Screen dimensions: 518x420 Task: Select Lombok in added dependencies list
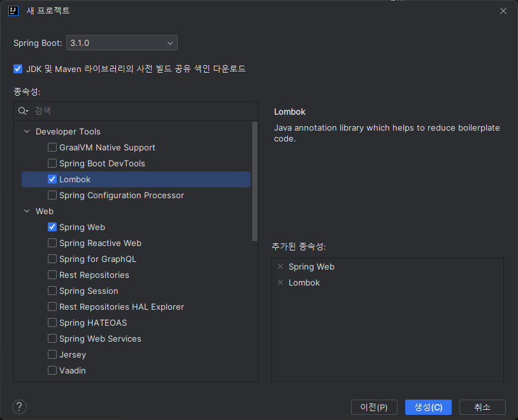pyautogui.click(x=305, y=282)
